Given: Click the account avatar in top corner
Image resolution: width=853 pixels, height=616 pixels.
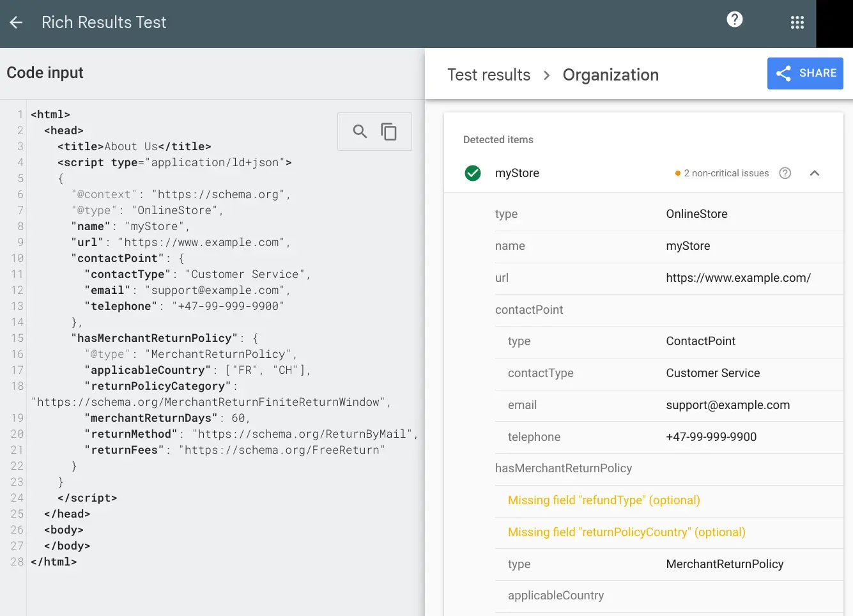Looking at the screenshot, I should tap(834, 24).
